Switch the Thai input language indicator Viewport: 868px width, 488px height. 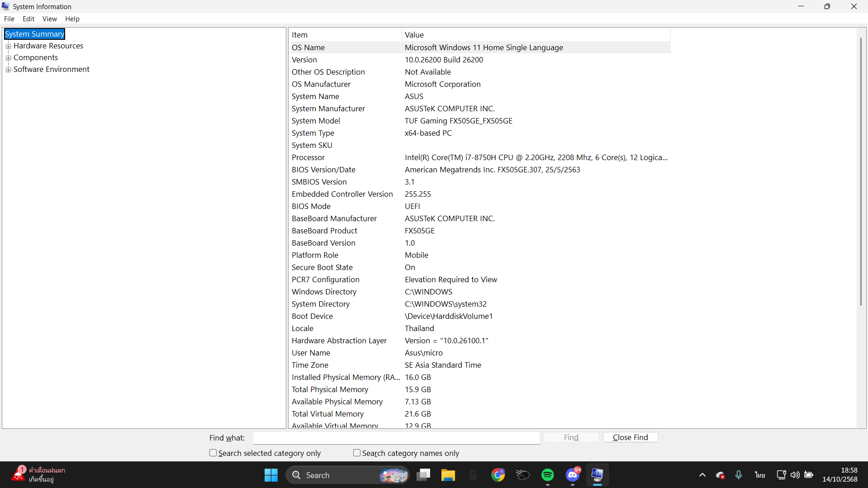point(760,475)
